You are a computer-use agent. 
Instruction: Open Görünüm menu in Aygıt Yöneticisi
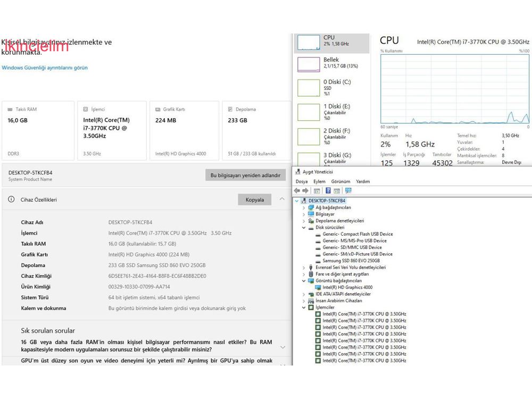[340, 181]
